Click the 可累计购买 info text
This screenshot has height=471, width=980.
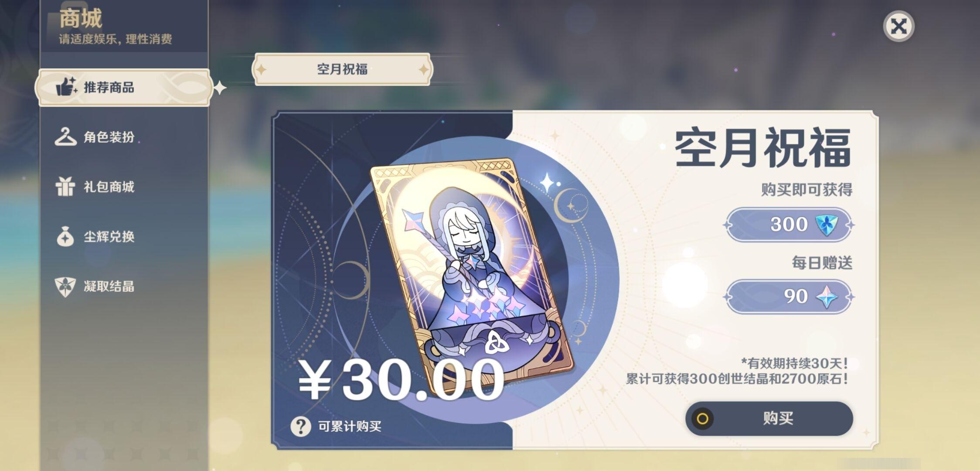pos(350,426)
